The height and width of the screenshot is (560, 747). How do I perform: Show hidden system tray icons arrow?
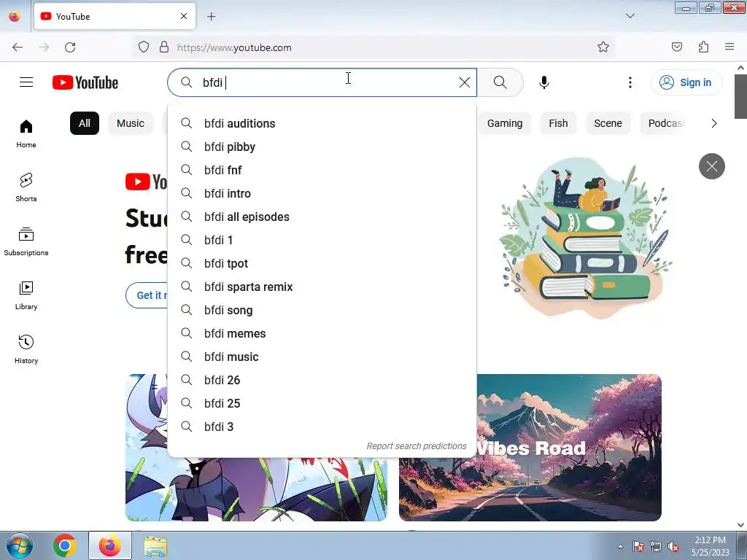(x=620, y=546)
